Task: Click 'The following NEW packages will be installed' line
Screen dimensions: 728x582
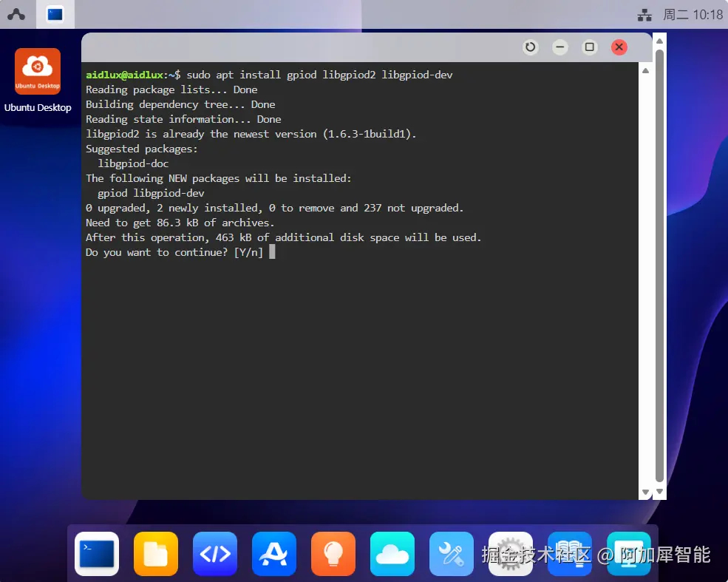Action: click(218, 178)
